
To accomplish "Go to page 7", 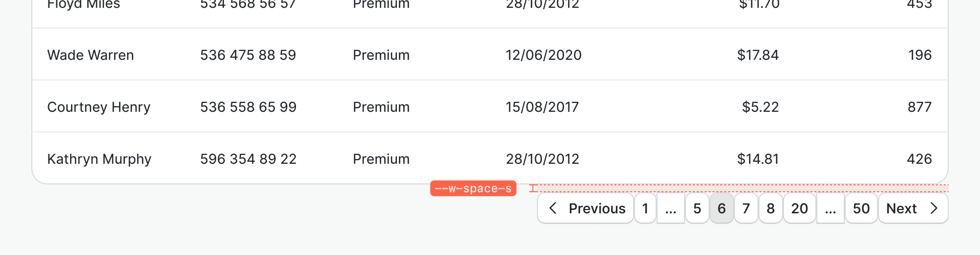I will point(746,208).
